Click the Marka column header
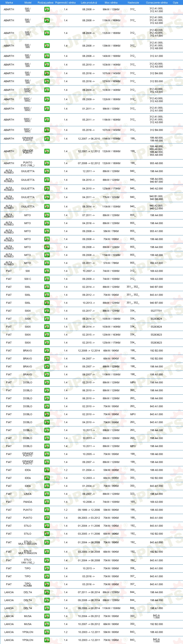 coord(9,3)
